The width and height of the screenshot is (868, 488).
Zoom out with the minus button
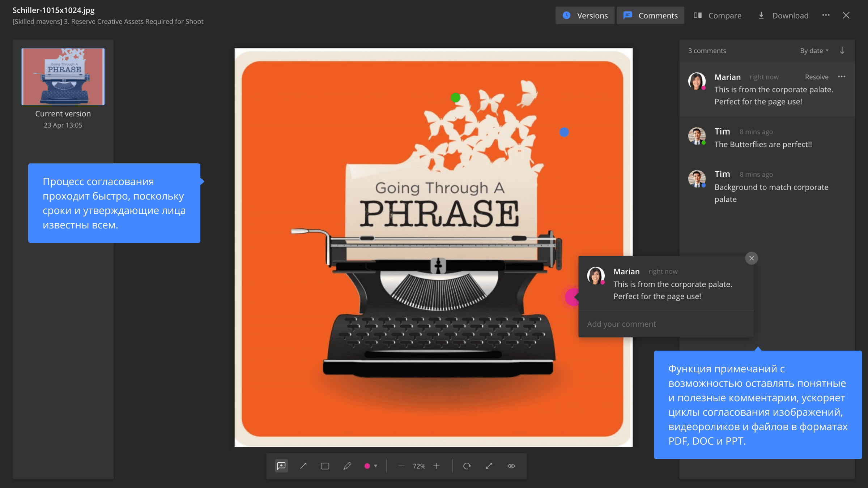(x=401, y=466)
